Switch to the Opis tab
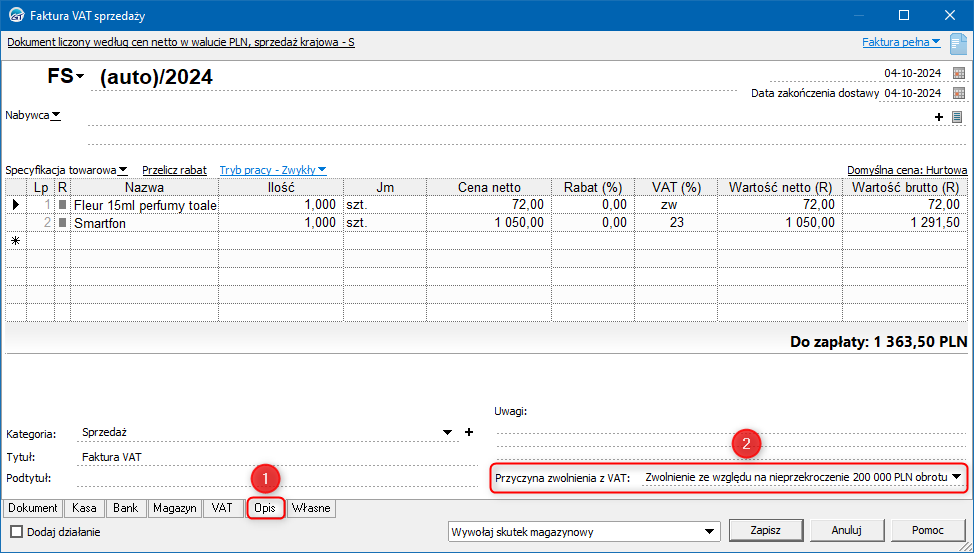The height and width of the screenshot is (553, 974). (265, 508)
